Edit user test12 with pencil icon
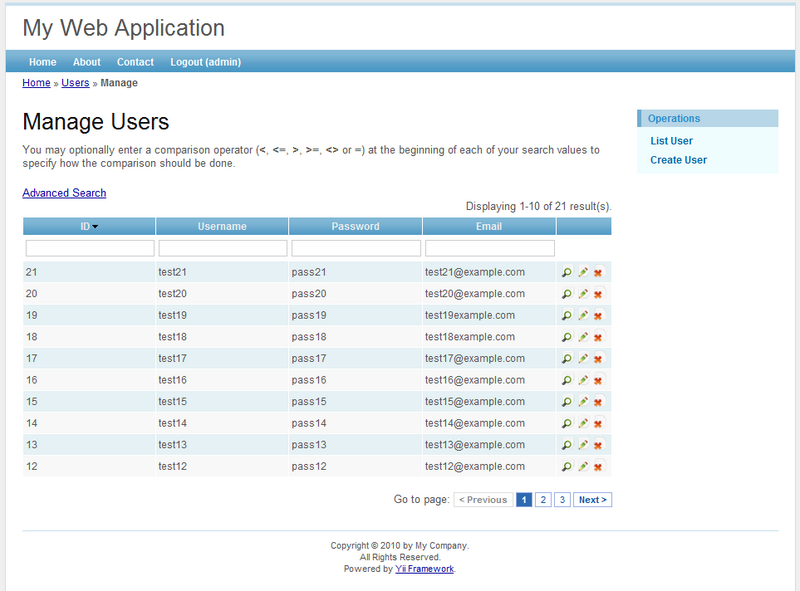Viewport: 800px width, 591px height. (583, 466)
